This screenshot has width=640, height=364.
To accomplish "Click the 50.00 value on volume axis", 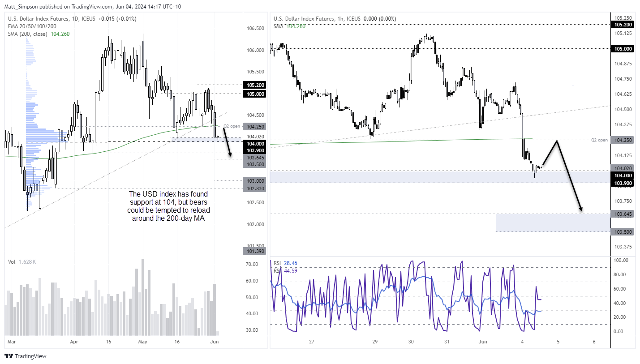I will tap(252, 297).
